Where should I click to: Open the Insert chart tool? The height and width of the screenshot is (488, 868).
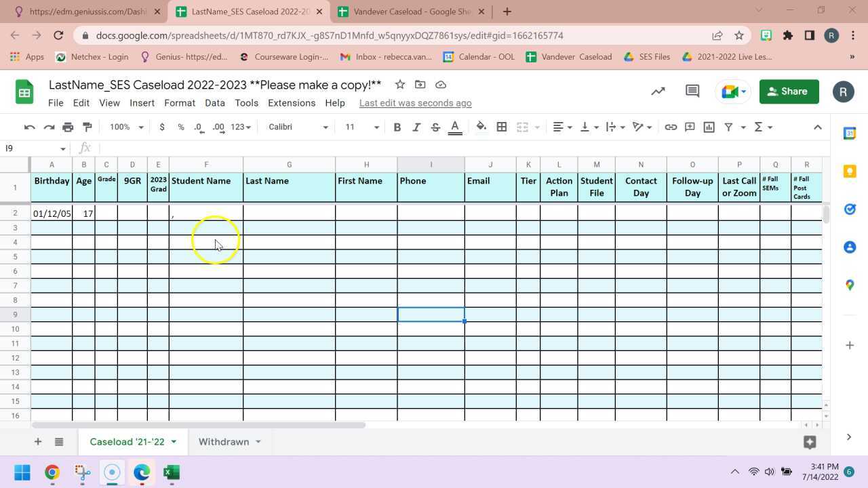click(x=709, y=127)
